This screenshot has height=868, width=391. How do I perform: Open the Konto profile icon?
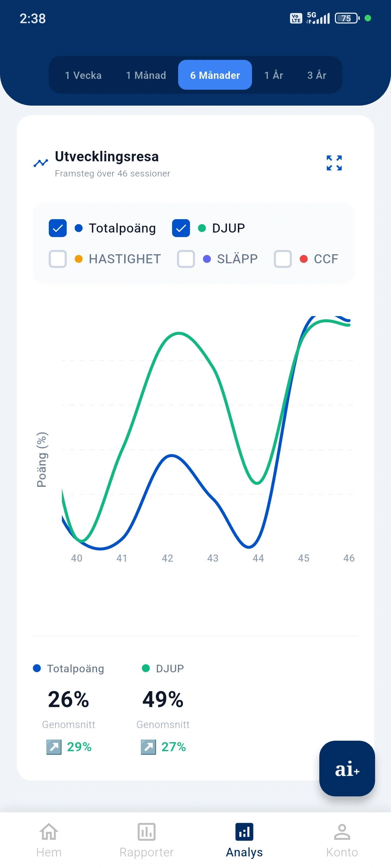(342, 832)
